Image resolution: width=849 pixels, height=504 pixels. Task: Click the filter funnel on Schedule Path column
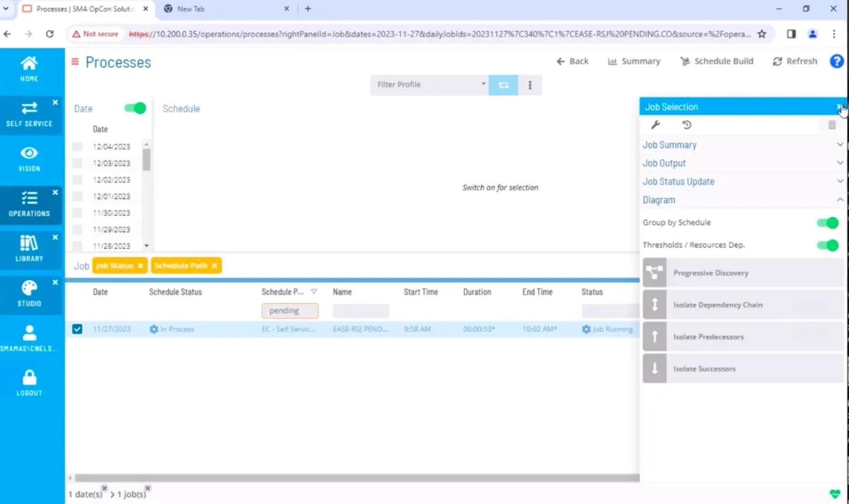[314, 292]
